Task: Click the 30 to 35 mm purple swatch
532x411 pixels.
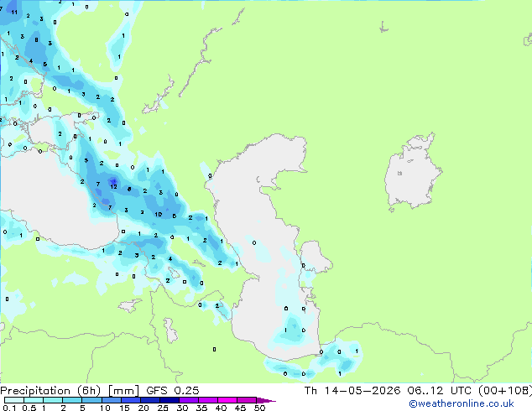Action: (x=188, y=400)
